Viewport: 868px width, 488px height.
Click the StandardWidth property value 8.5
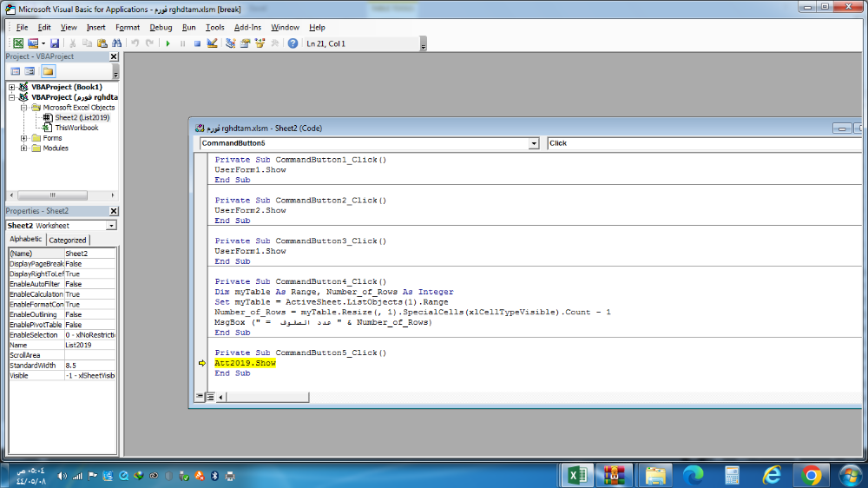click(x=90, y=366)
